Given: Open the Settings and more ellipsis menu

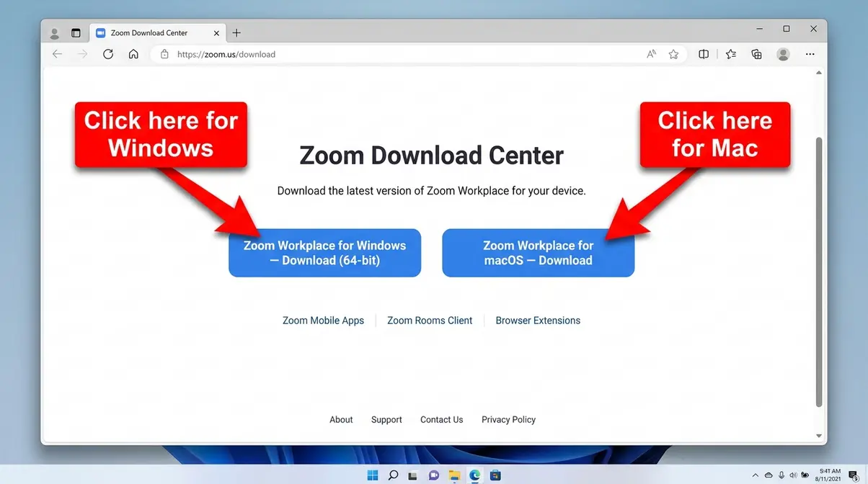Looking at the screenshot, I should 810,54.
